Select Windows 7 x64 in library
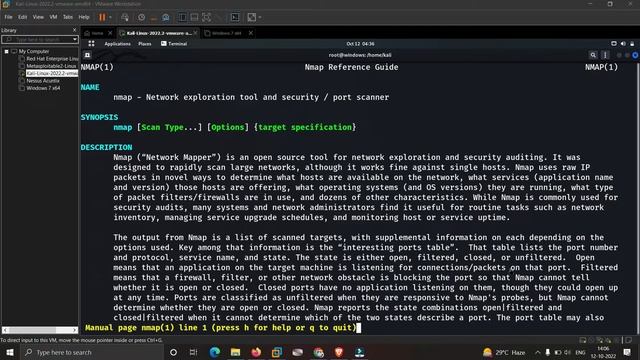Viewport: 640px width, 360px height. (x=43, y=88)
